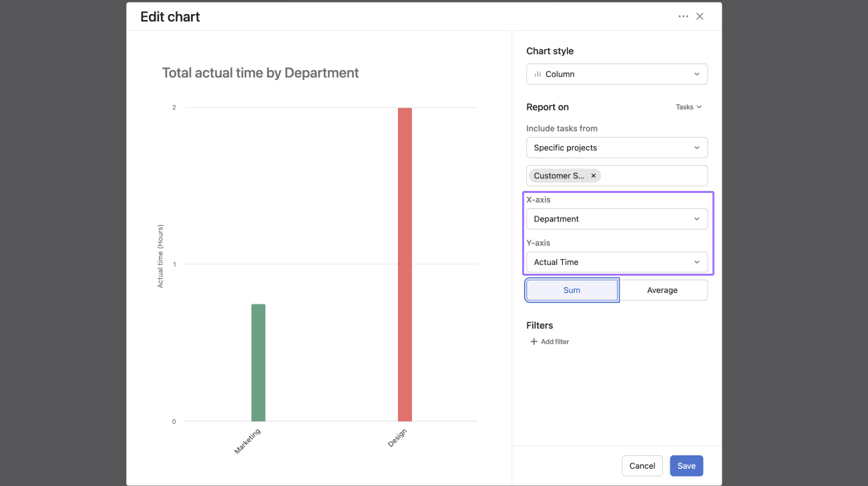Select Sum aggregation
Screen dimensions: 868x486
(x=572, y=290)
